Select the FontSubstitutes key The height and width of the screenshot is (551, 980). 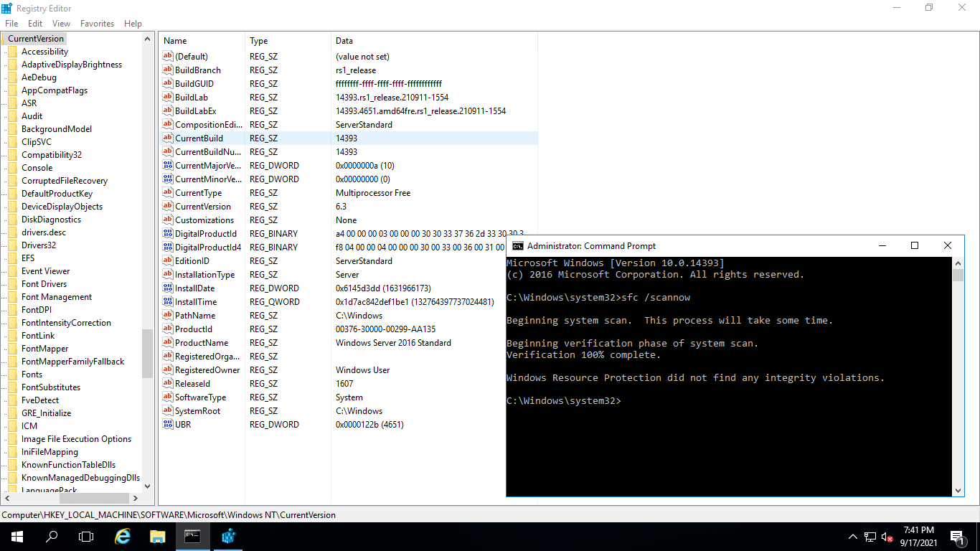click(x=51, y=387)
